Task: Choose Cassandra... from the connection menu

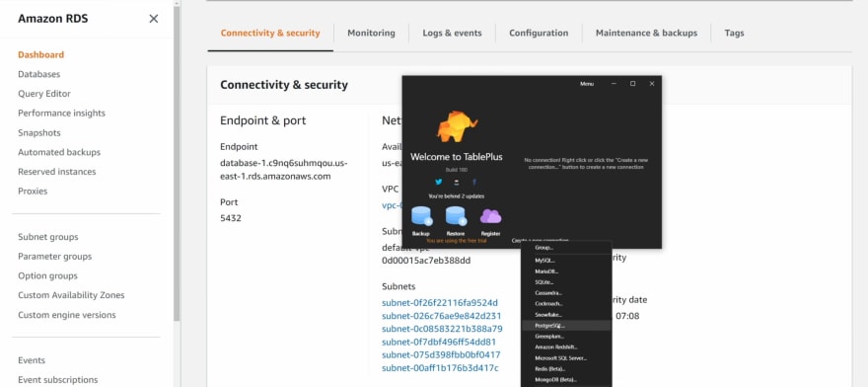Action: (566, 293)
